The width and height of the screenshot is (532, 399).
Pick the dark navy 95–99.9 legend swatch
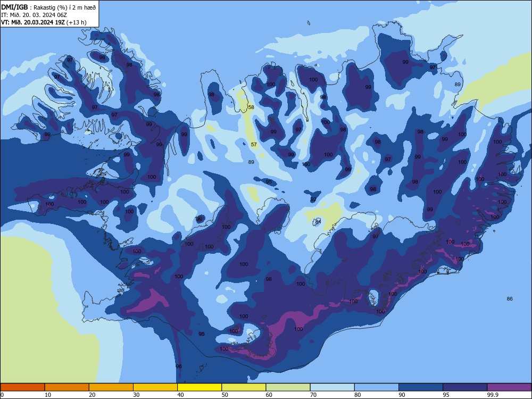coord(465,387)
